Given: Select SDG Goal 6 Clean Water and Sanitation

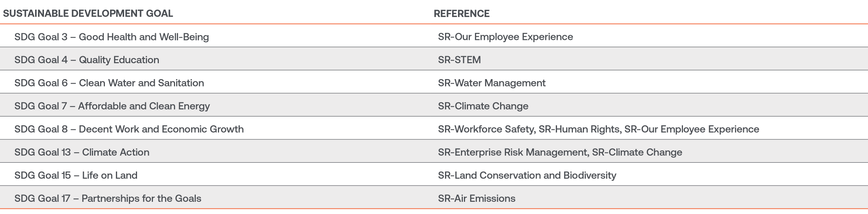Looking at the screenshot, I should (109, 83).
